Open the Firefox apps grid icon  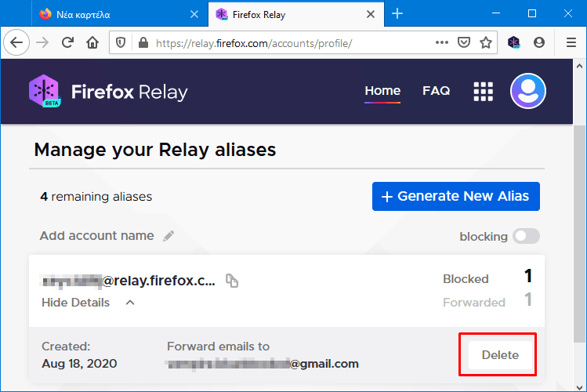484,92
